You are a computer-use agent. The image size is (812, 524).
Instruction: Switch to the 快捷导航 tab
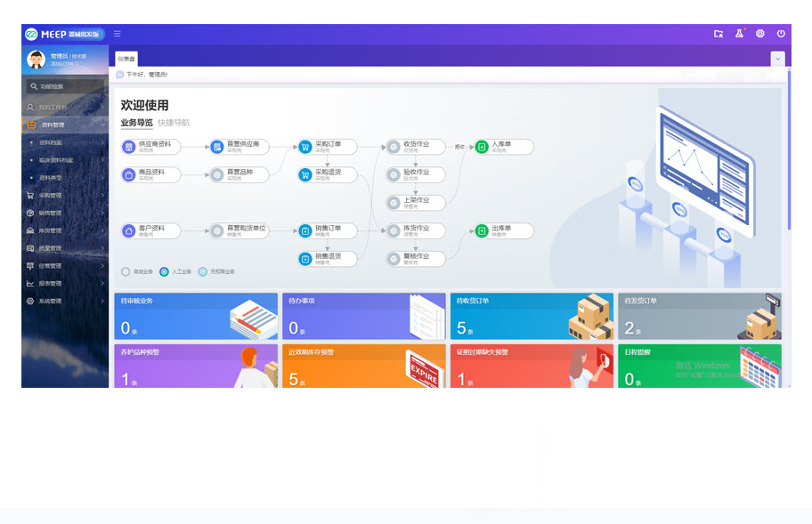(x=174, y=123)
